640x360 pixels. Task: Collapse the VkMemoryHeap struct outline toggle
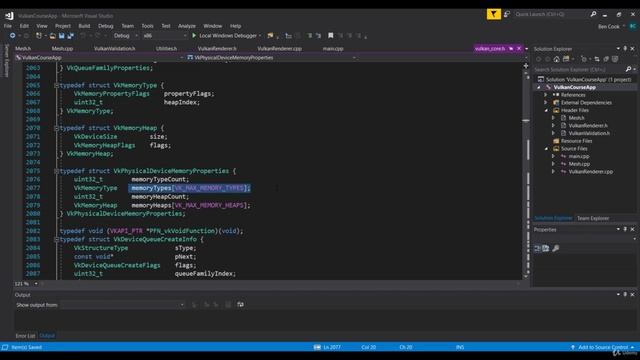pos(56,128)
